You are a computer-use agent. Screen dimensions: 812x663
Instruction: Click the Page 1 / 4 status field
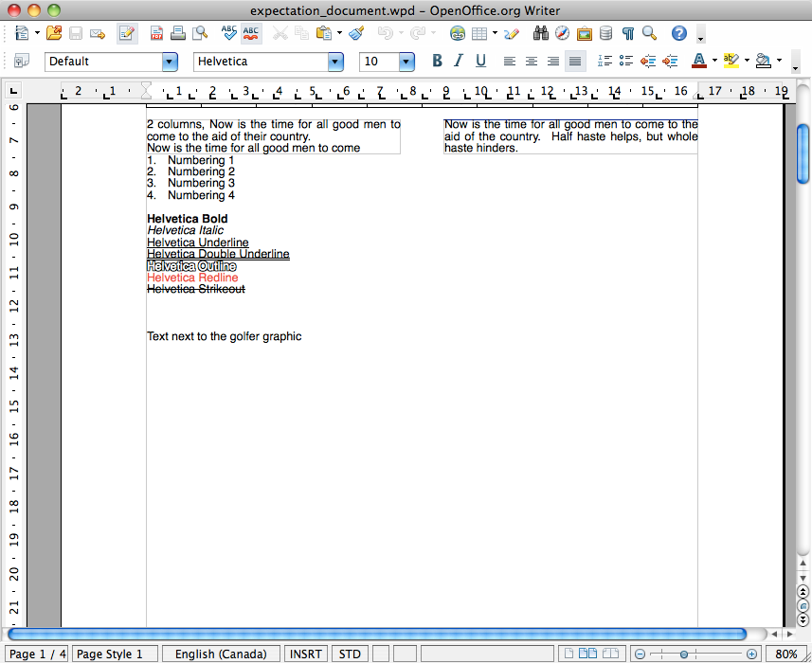(x=37, y=654)
